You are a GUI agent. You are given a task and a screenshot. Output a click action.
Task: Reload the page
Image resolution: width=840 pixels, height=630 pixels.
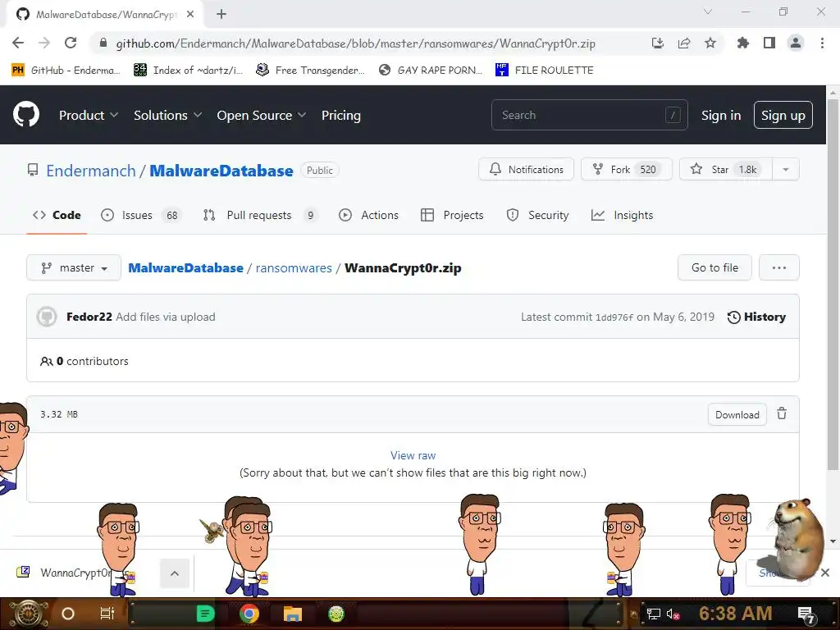pyautogui.click(x=71, y=43)
